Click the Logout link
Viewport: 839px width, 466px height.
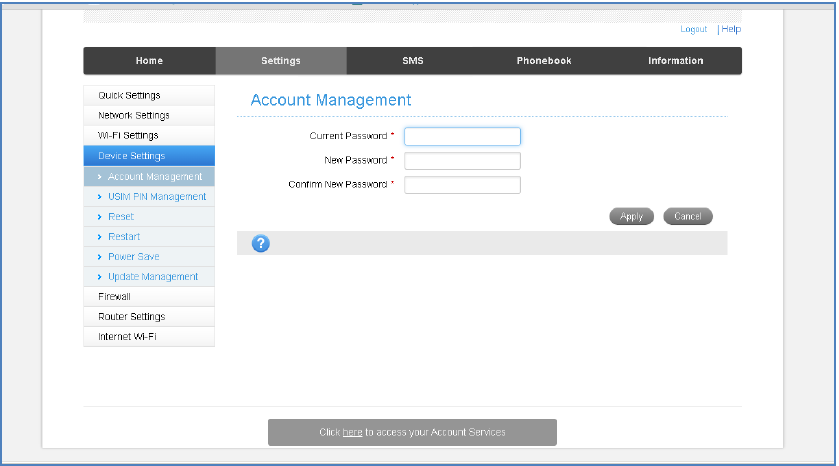point(693,30)
